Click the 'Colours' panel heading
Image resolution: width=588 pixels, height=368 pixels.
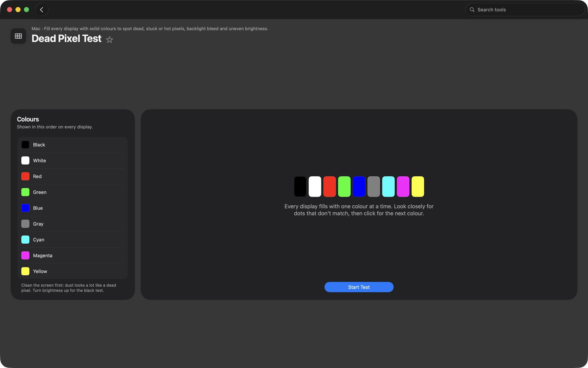pos(28,119)
